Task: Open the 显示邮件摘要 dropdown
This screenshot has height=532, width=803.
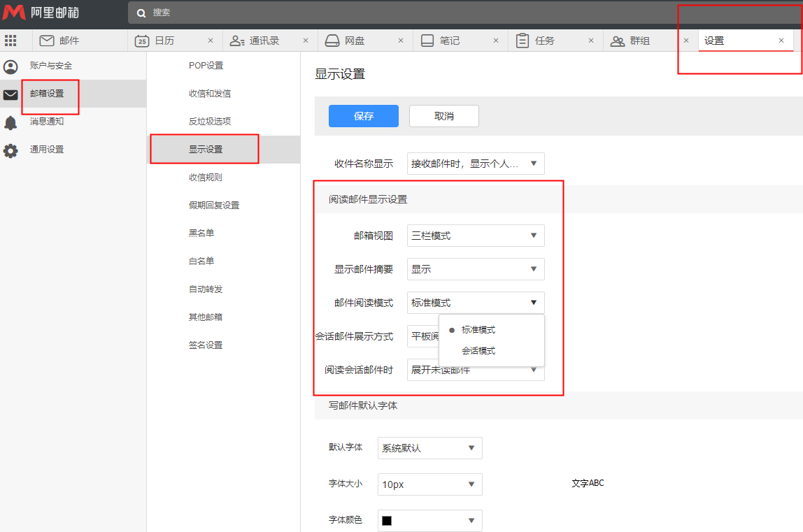Action: click(476, 269)
